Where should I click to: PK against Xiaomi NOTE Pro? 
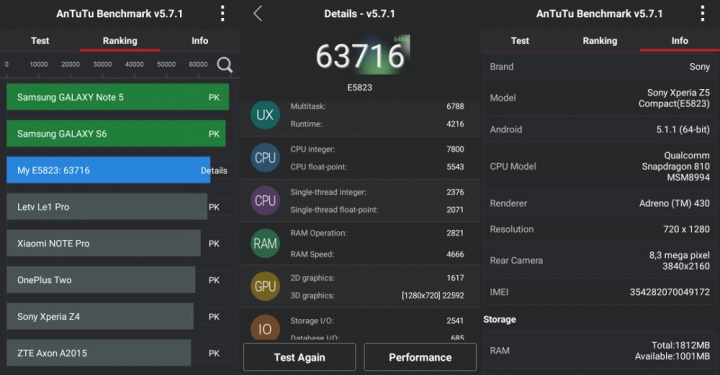pyautogui.click(x=214, y=244)
